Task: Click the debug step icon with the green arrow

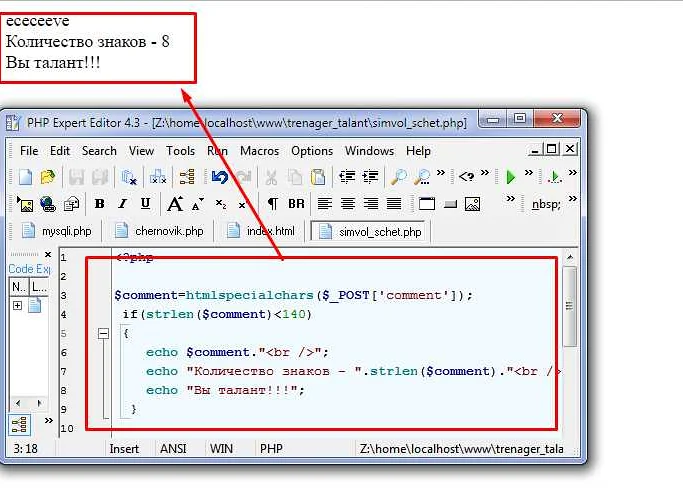Action: (x=555, y=177)
